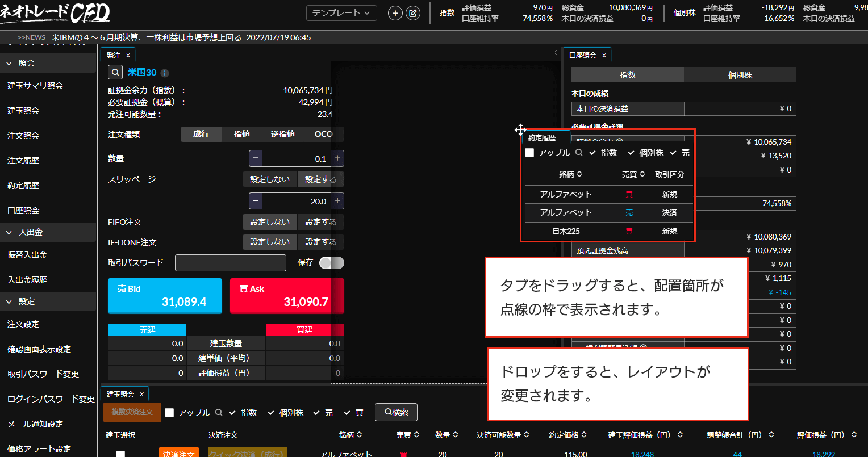
Task: Increase 数量 with the plus button
Action: pyautogui.click(x=337, y=158)
